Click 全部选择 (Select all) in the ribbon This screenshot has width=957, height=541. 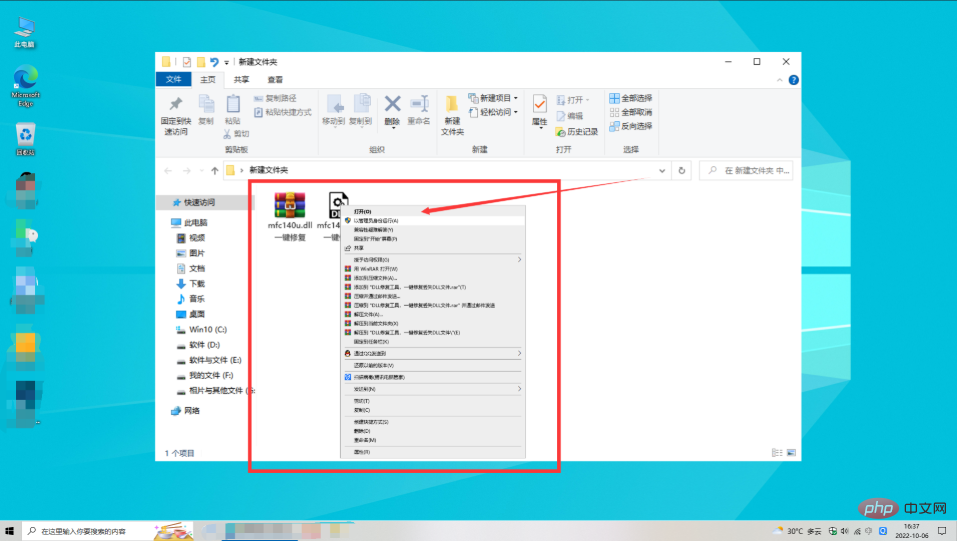pyautogui.click(x=630, y=98)
